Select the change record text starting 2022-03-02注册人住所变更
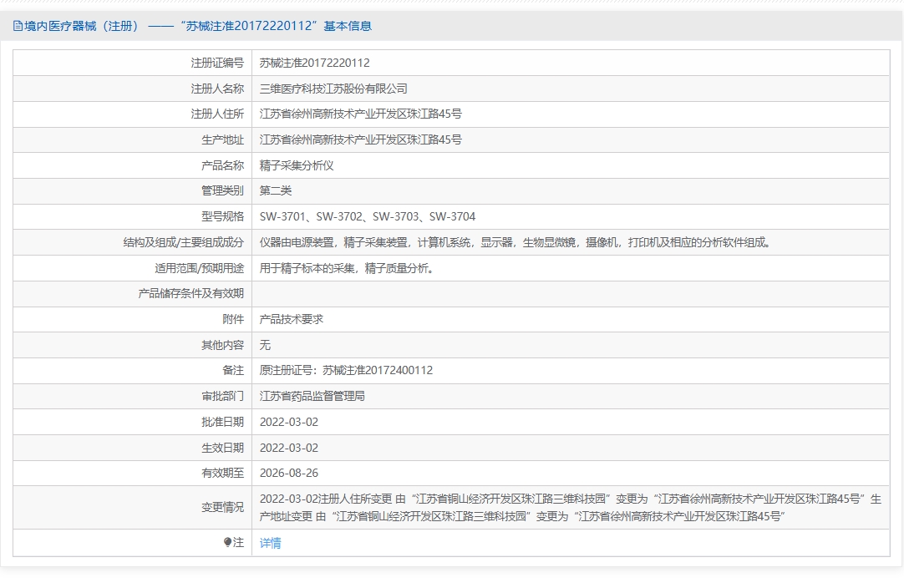904x588 pixels. [570, 507]
